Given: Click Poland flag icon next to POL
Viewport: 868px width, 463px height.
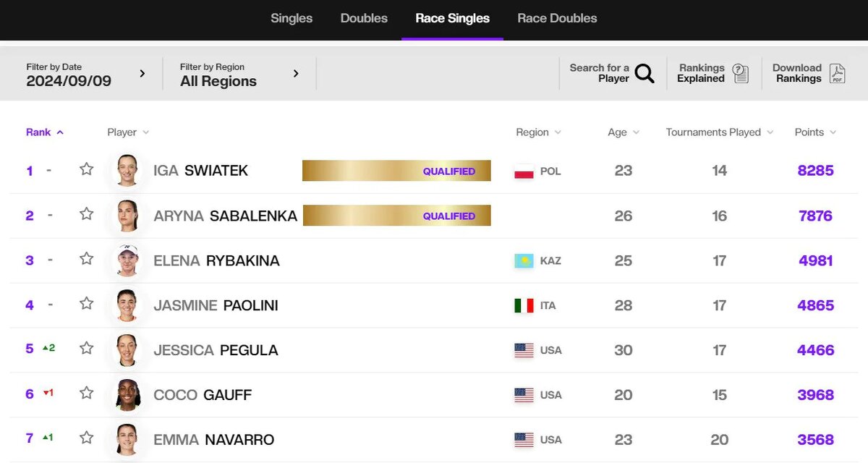Looking at the screenshot, I should pos(524,171).
